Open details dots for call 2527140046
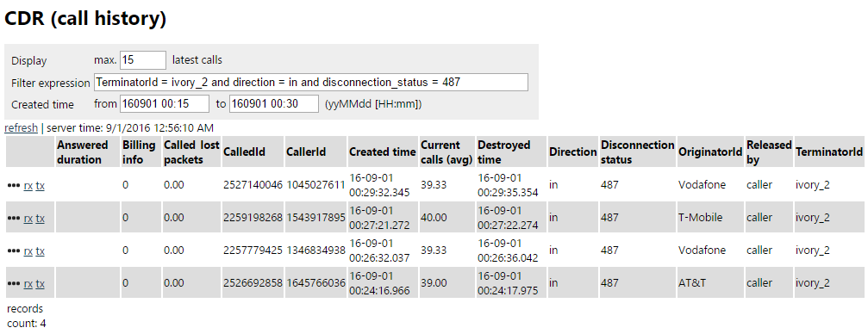The width and height of the screenshot is (868, 334). point(13,186)
